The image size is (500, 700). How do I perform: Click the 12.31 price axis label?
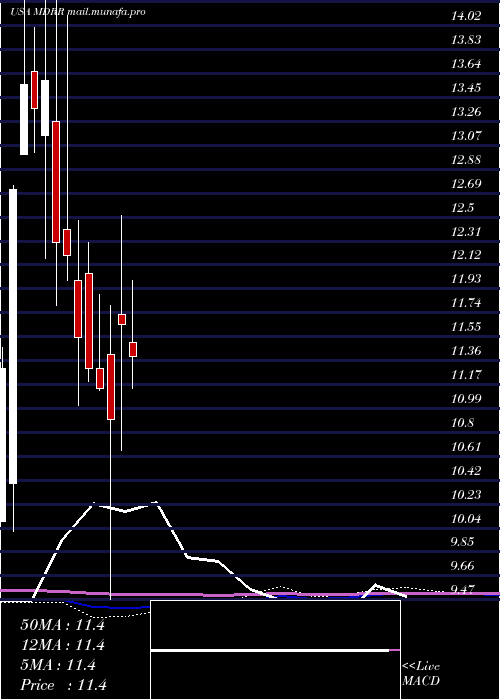[466, 231]
